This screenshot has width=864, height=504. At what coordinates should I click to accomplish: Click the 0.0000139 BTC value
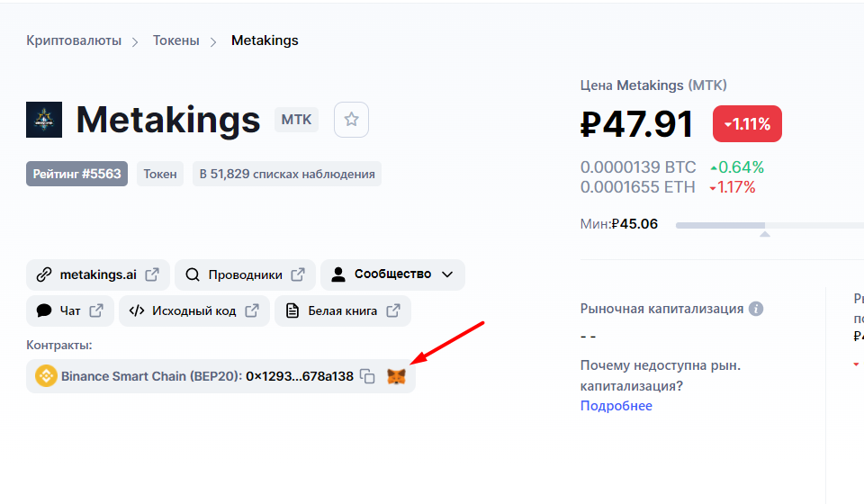click(638, 166)
